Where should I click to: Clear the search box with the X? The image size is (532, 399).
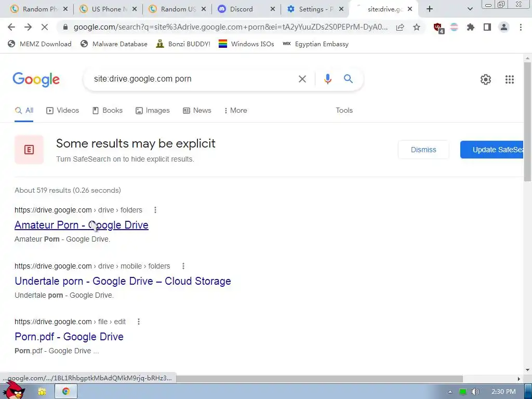(x=302, y=79)
